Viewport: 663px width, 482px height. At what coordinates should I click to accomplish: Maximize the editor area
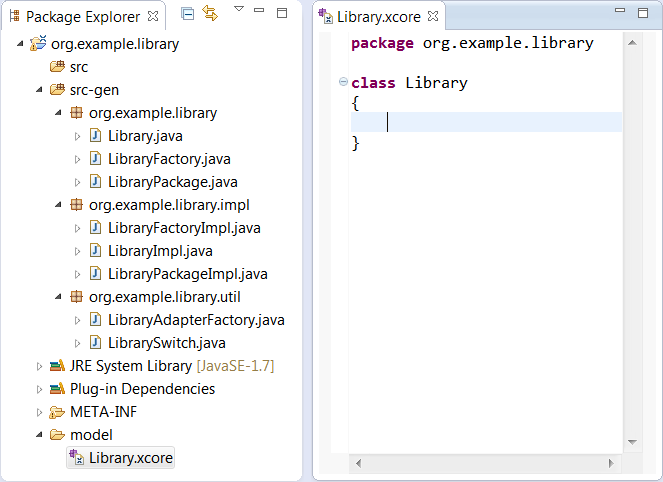pos(643,13)
